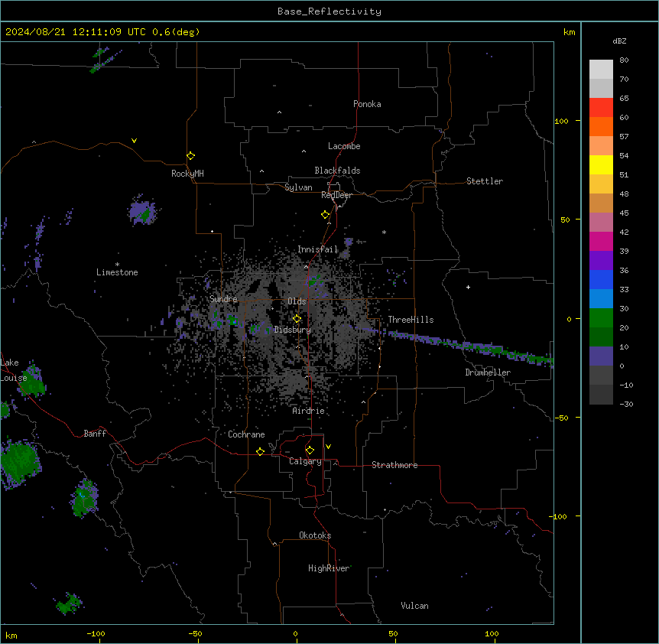Select the yellow diamond marker south of RedDeer

coord(325,215)
